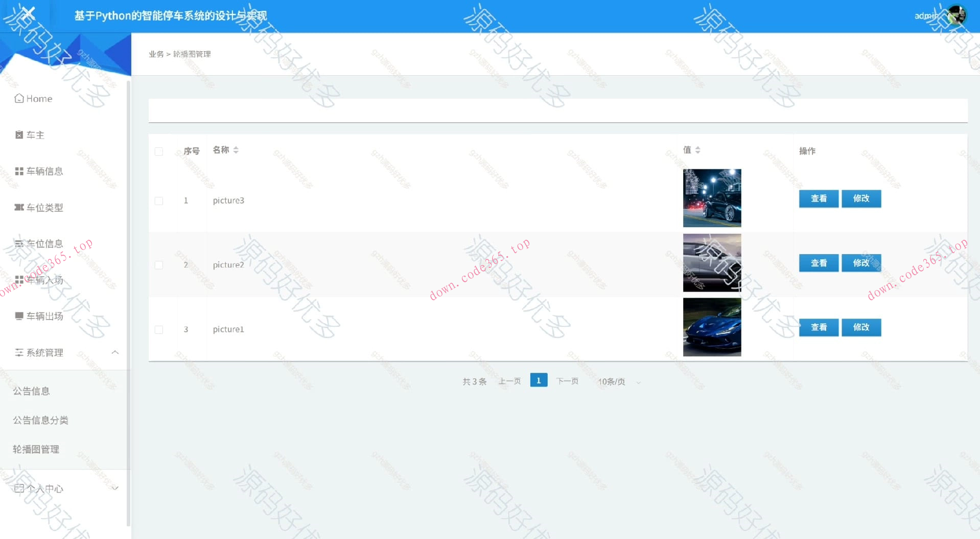Collapse the 系统管理 sidebar section
This screenshot has width=980, height=539.
(115, 352)
